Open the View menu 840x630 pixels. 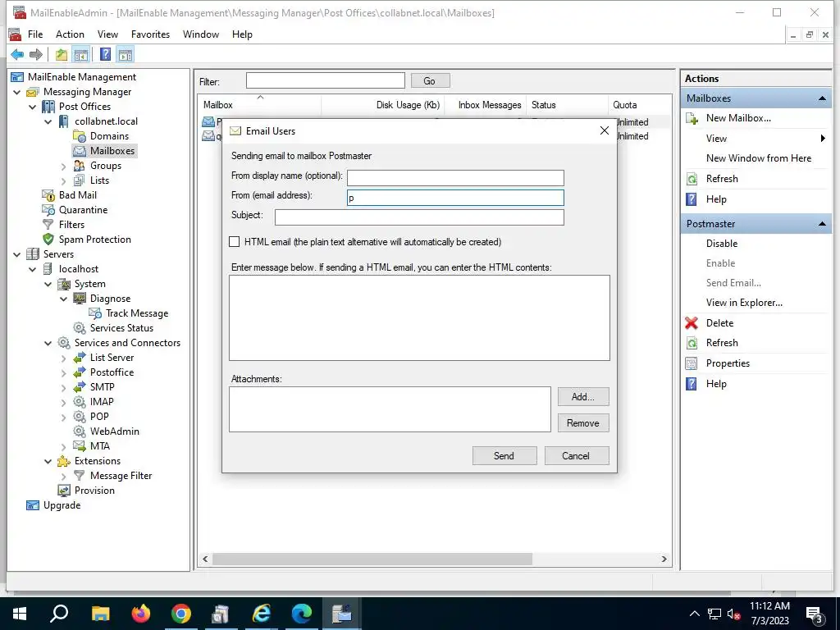click(x=107, y=34)
